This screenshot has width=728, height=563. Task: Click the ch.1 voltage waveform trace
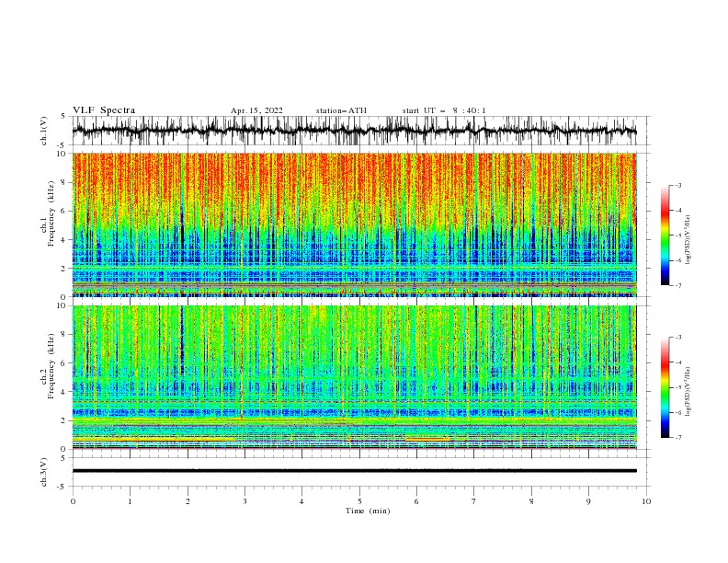pyautogui.click(x=354, y=131)
